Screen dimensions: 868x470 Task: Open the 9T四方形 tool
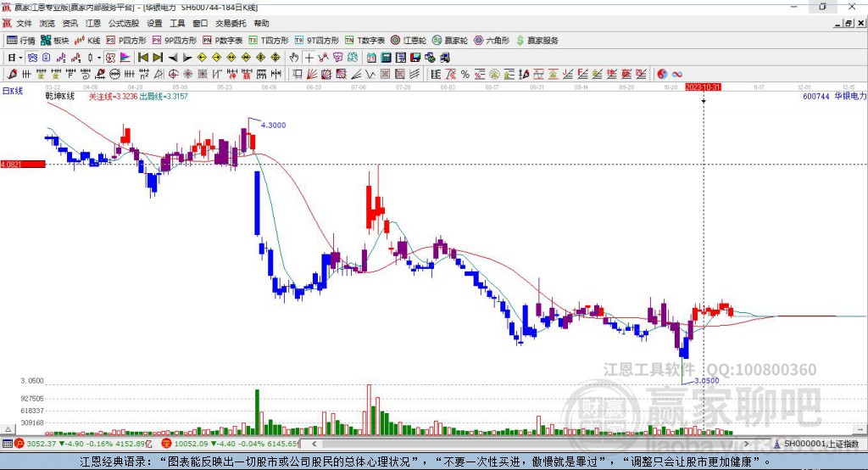click(x=317, y=41)
